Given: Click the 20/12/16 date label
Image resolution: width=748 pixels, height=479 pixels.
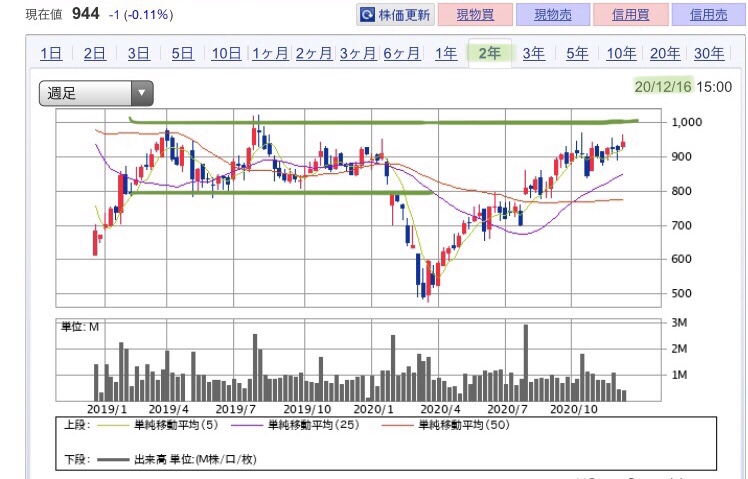Looking at the screenshot, I should pyautogui.click(x=663, y=87).
